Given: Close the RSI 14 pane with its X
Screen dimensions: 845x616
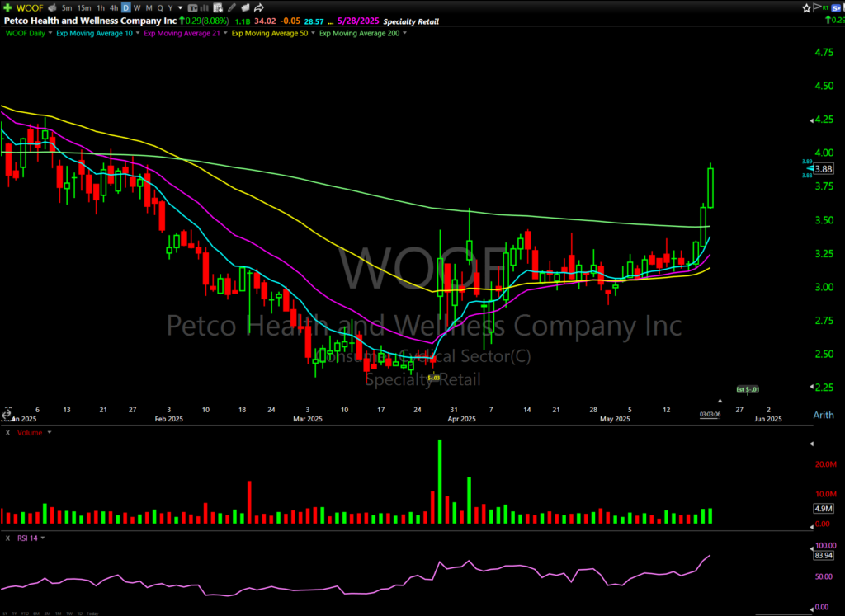Looking at the screenshot, I should point(8,538).
